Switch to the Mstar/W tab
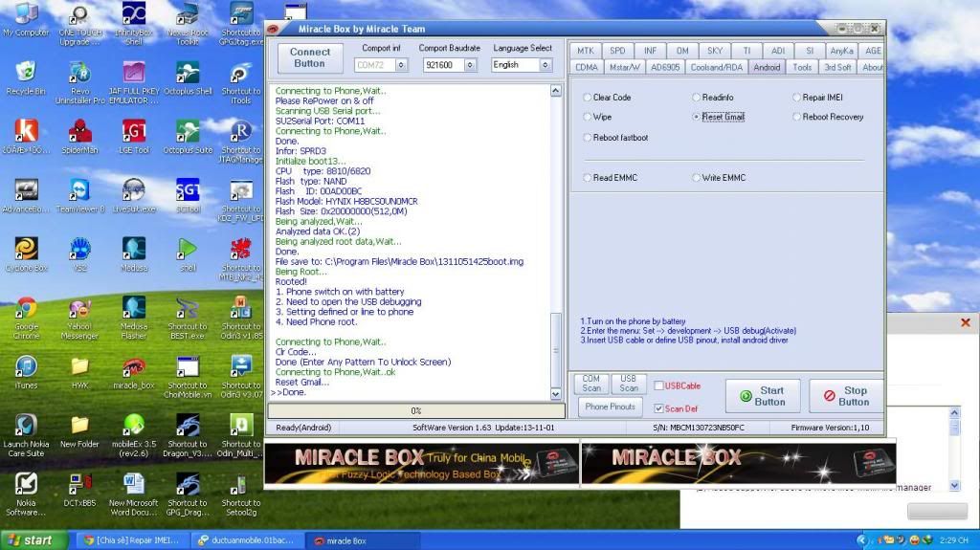This screenshot has width=980, height=550. click(x=624, y=67)
